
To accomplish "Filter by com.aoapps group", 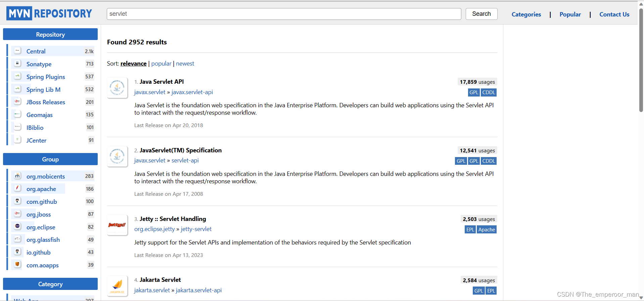I will click(x=42, y=265).
